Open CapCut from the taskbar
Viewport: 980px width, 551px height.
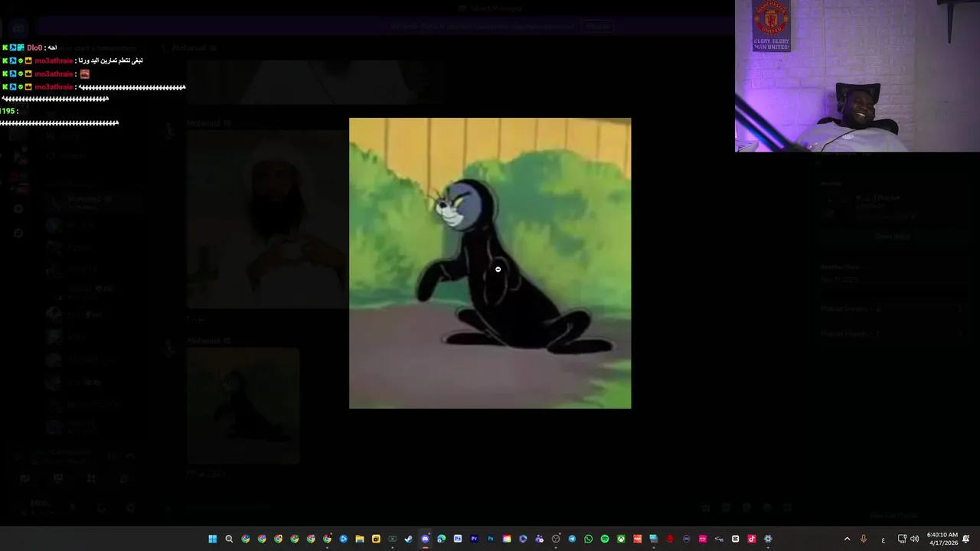(736, 539)
